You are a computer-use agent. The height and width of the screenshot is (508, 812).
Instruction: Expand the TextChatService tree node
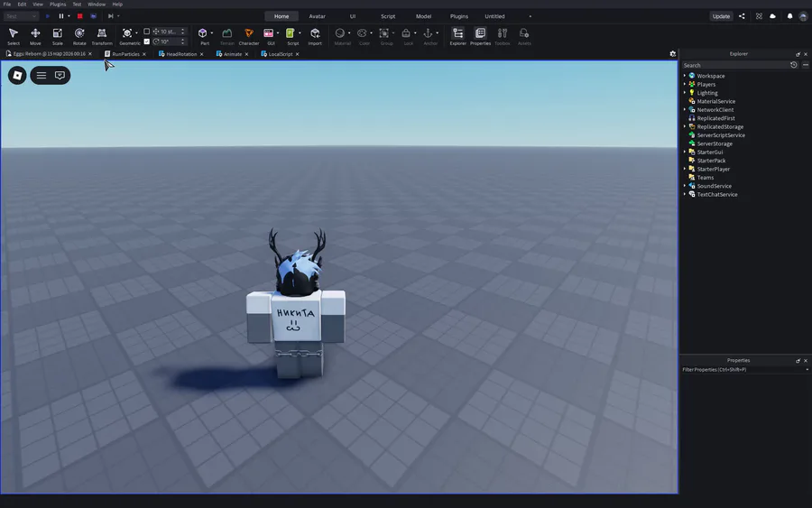[685, 194]
